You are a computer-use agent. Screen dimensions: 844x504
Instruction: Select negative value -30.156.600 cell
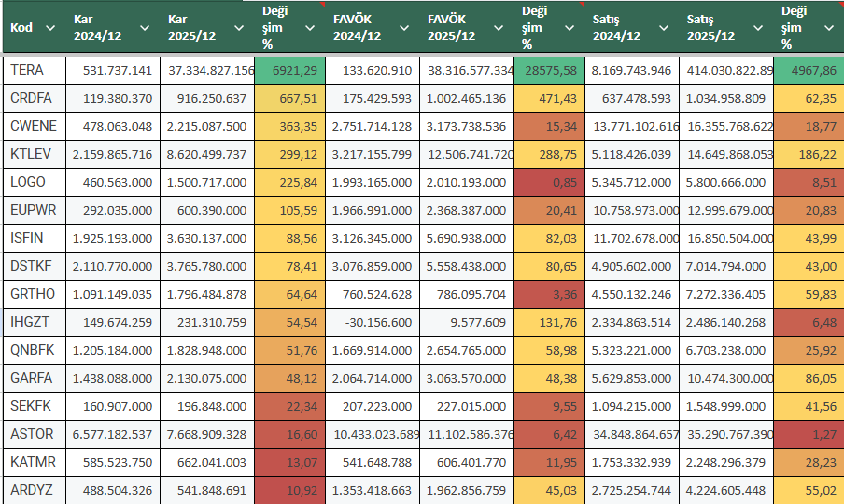(373, 322)
